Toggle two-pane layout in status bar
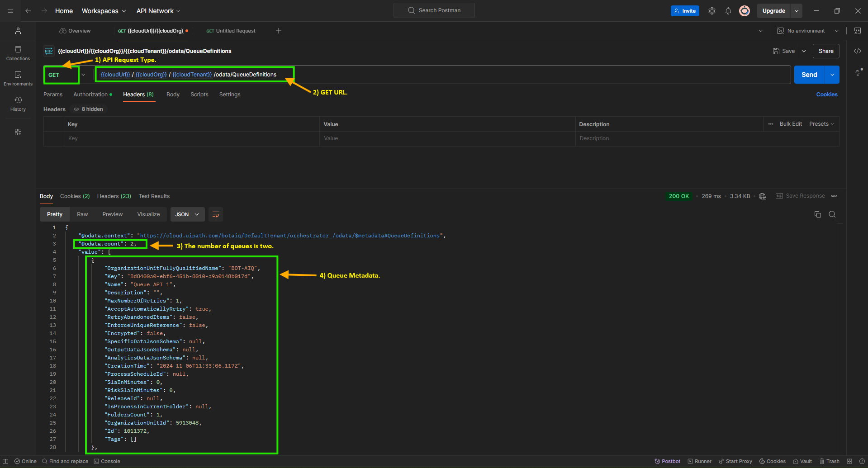Screen dimensions: 868x468 click(849, 461)
